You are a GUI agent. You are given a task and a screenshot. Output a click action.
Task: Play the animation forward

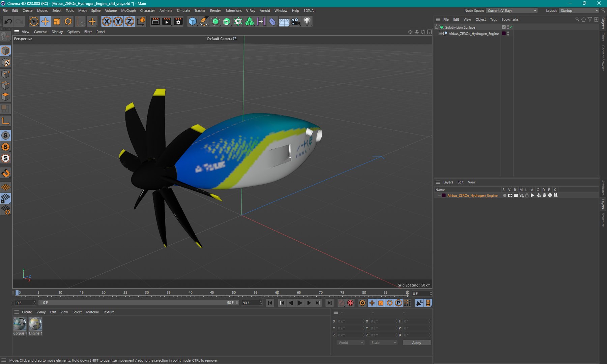pos(300,303)
